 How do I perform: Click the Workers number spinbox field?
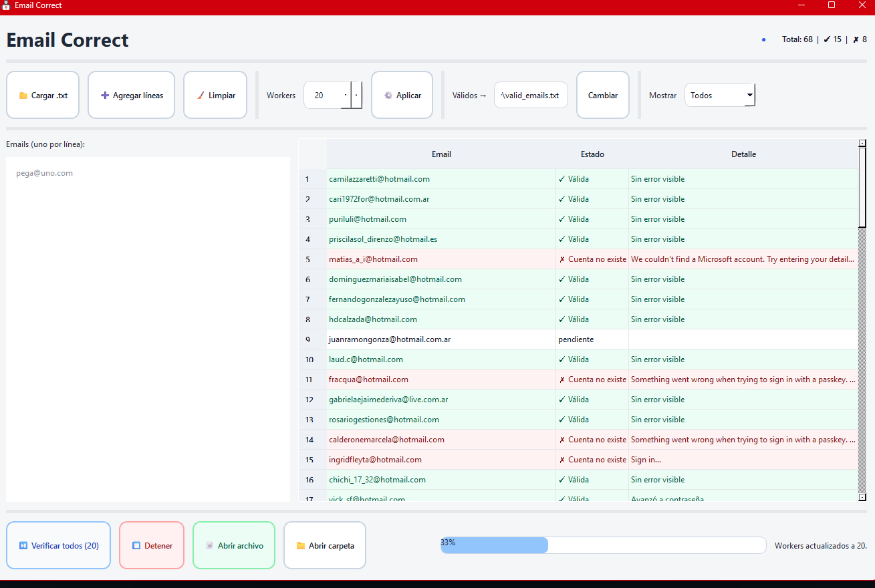tap(323, 96)
